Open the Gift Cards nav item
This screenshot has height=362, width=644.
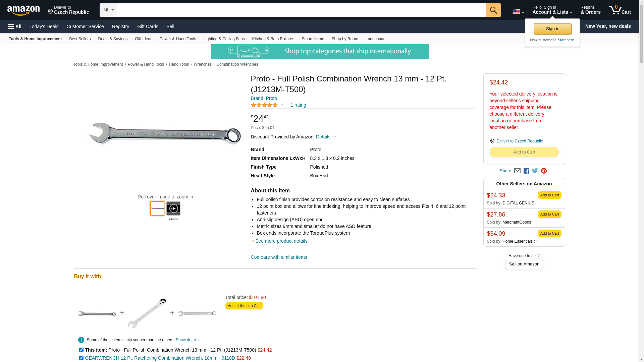coord(148,26)
